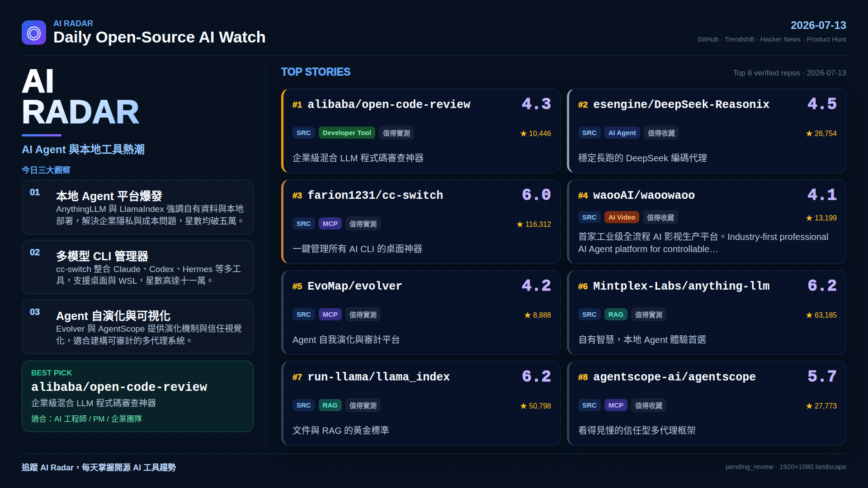The image size is (868, 488).
Task: Open the EvoMap/evolver repo
Action: coord(354,286)
